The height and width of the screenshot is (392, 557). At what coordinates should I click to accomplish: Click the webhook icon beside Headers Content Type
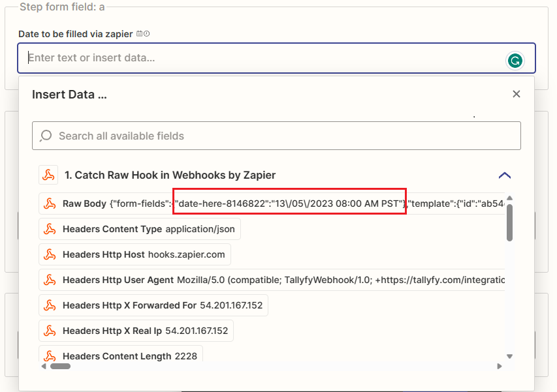50,229
